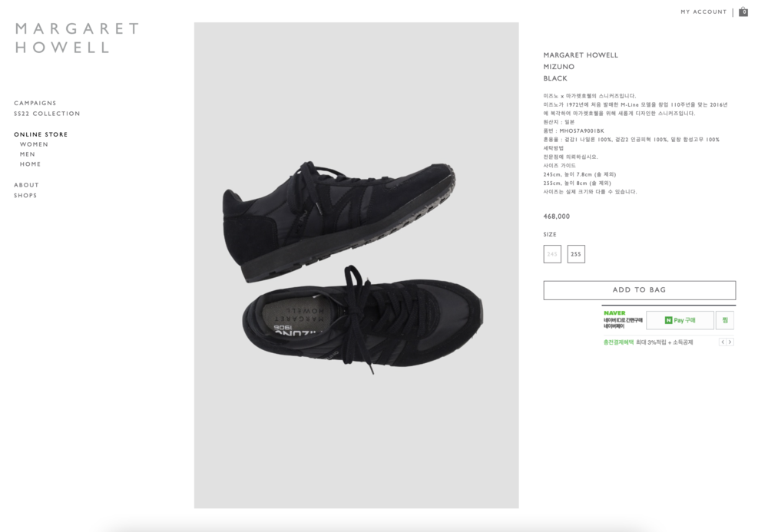This screenshot has height=532, width=768.
Task: Open the Home store category
Action: click(x=31, y=164)
